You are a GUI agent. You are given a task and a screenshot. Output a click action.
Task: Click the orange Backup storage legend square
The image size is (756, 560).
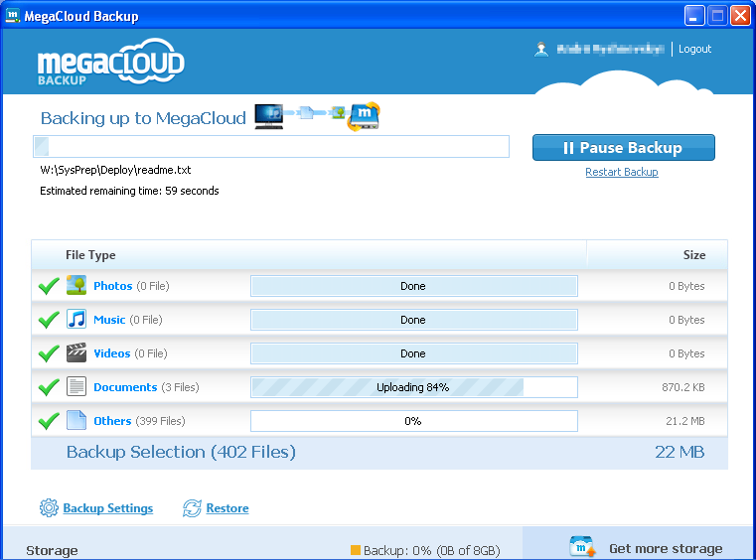pyautogui.click(x=356, y=550)
